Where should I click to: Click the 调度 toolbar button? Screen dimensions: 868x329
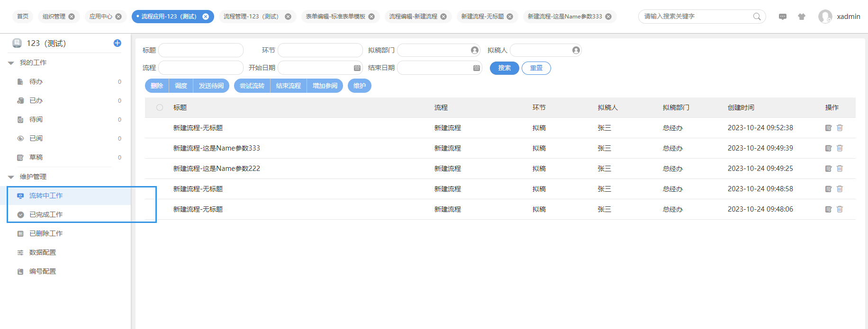coord(181,86)
